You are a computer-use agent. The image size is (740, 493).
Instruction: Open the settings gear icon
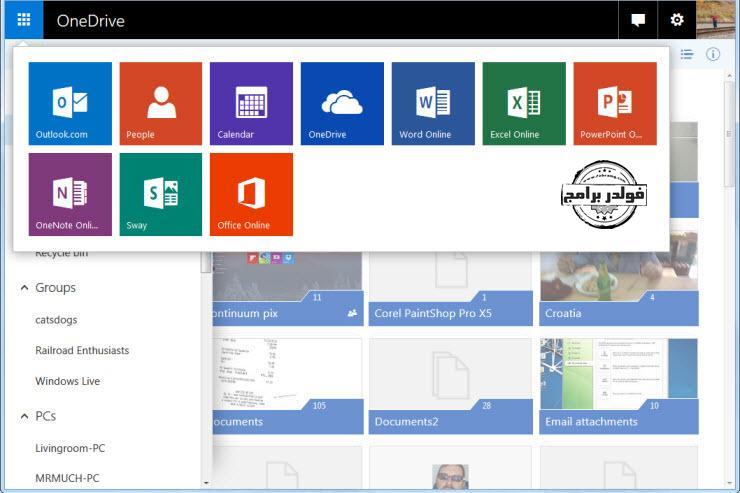677,20
